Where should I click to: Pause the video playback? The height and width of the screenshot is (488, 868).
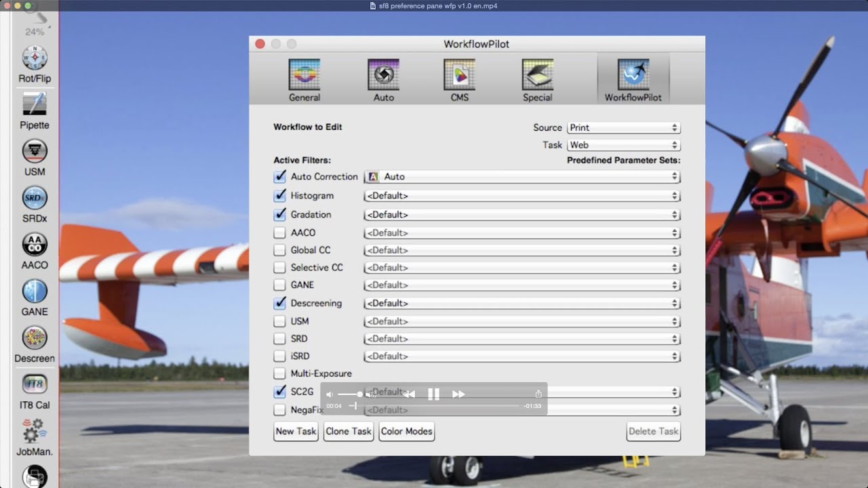(434, 394)
